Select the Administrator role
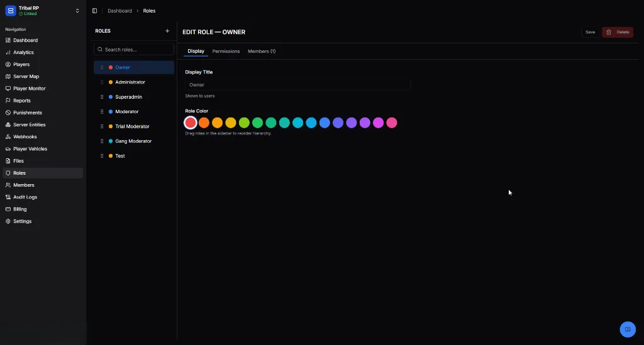Viewport: 644px width, 345px height. pos(134,82)
